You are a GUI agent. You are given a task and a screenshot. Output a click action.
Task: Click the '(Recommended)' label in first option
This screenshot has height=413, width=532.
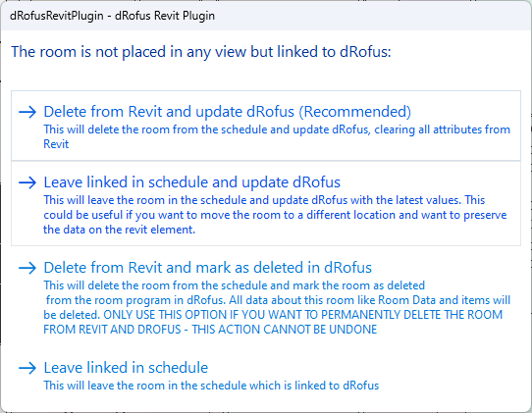pyautogui.click(x=355, y=112)
